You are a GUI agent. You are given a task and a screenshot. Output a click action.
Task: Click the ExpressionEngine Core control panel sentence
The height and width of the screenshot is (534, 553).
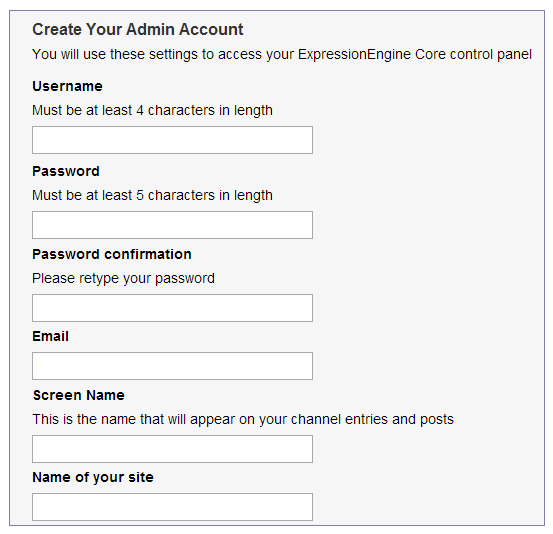(282, 54)
